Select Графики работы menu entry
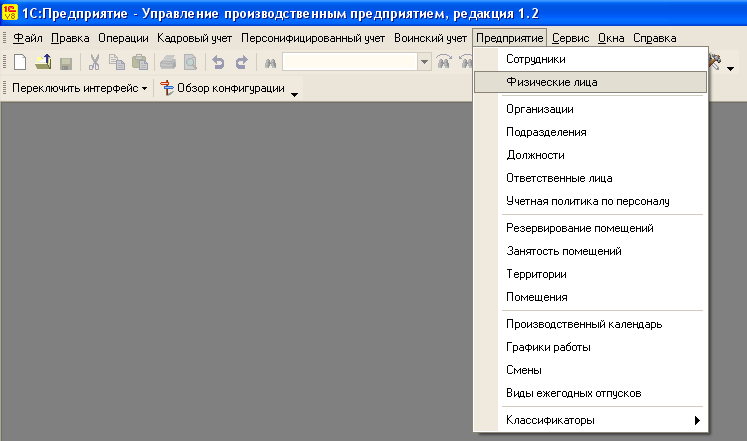The width and height of the screenshot is (747, 441). click(x=591, y=347)
